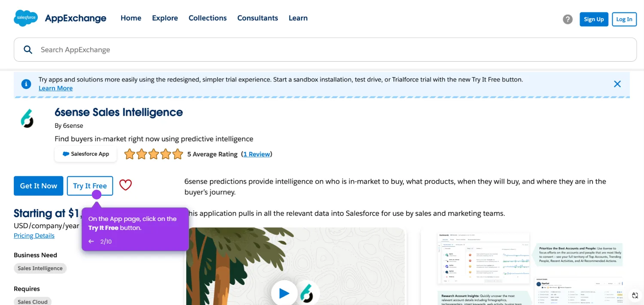
Task: Click the five-star rating icons
Action: [x=153, y=154]
